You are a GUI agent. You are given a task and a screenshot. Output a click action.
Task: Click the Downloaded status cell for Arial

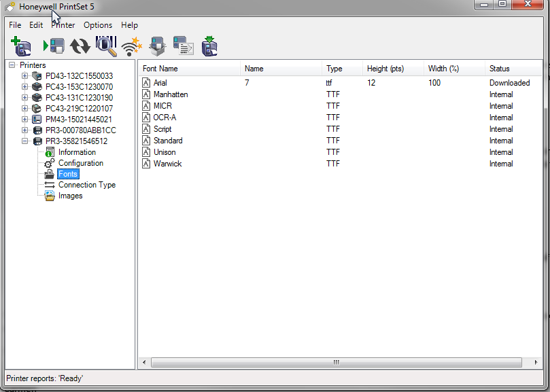[510, 83]
